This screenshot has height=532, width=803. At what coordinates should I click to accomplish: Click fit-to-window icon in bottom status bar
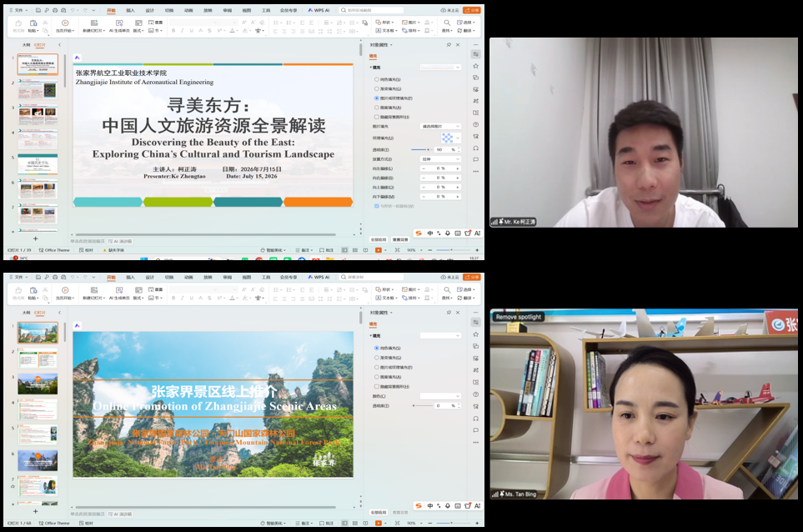pos(398,523)
